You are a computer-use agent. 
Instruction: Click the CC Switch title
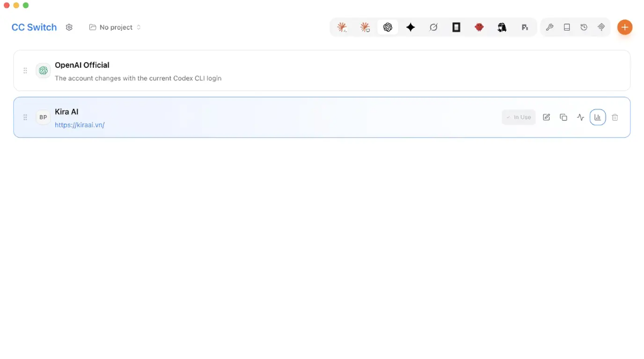(x=34, y=27)
